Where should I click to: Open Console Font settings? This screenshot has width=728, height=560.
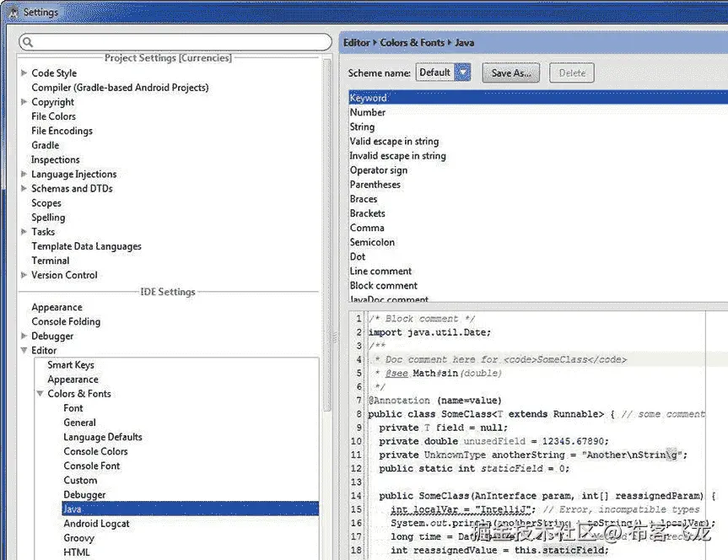point(91,466)
